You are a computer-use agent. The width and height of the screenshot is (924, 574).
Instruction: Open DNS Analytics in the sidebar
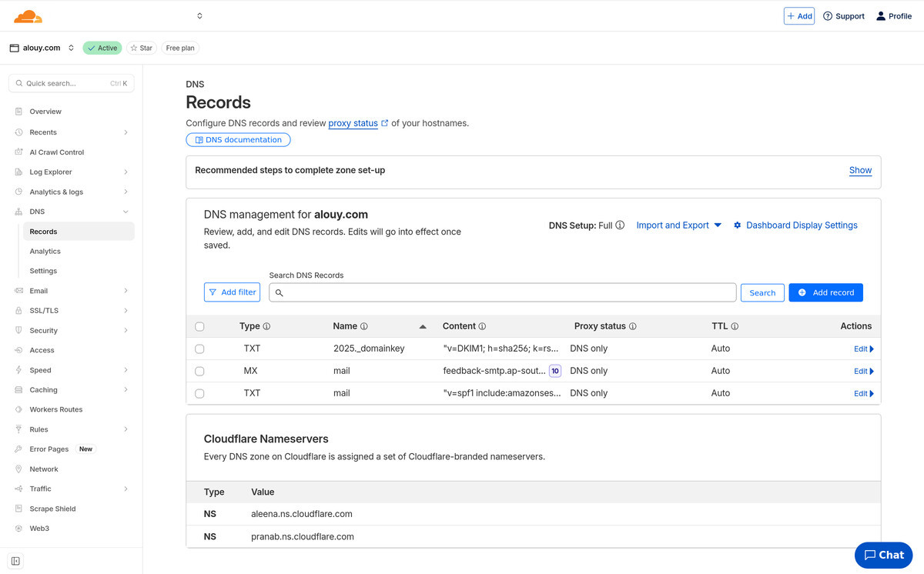click(45, 252)
